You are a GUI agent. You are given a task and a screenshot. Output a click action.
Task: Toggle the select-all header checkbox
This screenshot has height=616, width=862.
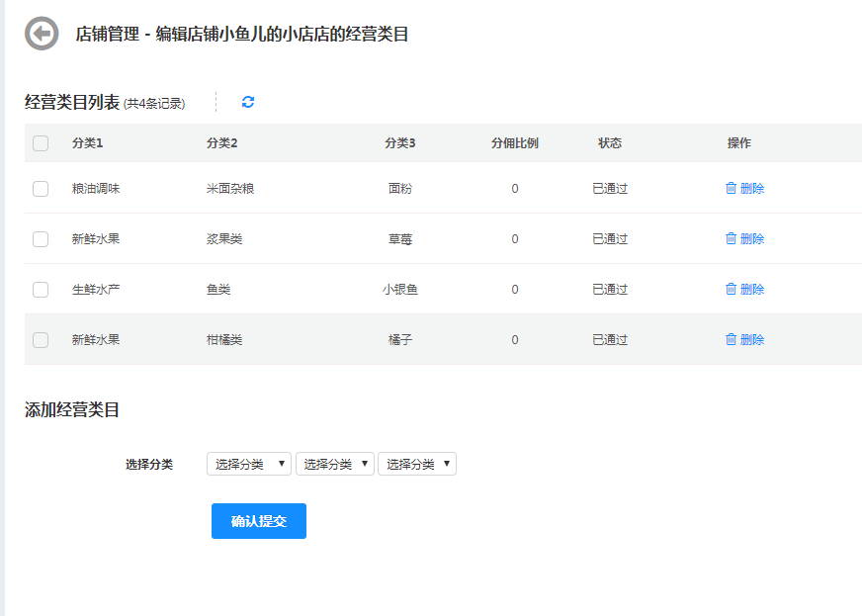(41, 143)
